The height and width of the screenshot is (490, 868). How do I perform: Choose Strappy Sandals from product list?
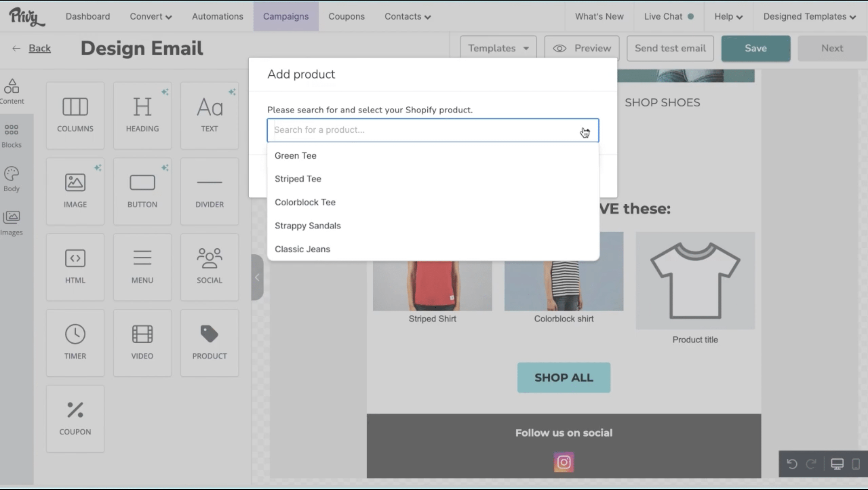433,225
